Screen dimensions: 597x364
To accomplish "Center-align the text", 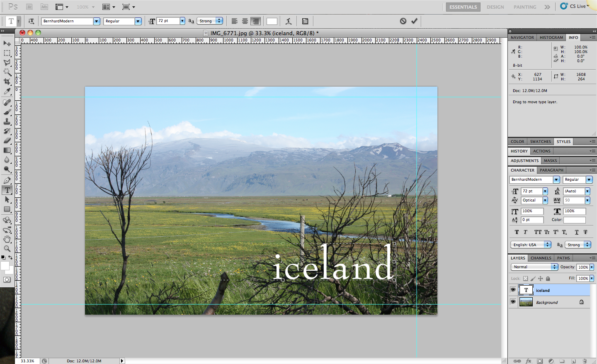I will coord(245,21).
